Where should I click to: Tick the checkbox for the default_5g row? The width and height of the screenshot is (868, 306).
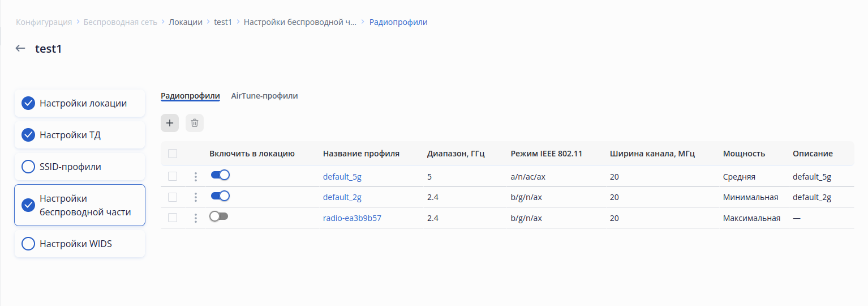[173, 176]
